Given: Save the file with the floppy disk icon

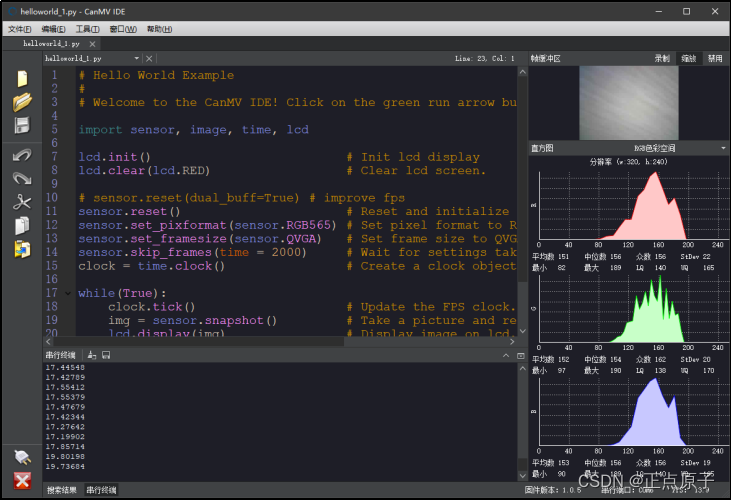Looking at the screenshot, I should pyautogui.click(x=22, y=125).
